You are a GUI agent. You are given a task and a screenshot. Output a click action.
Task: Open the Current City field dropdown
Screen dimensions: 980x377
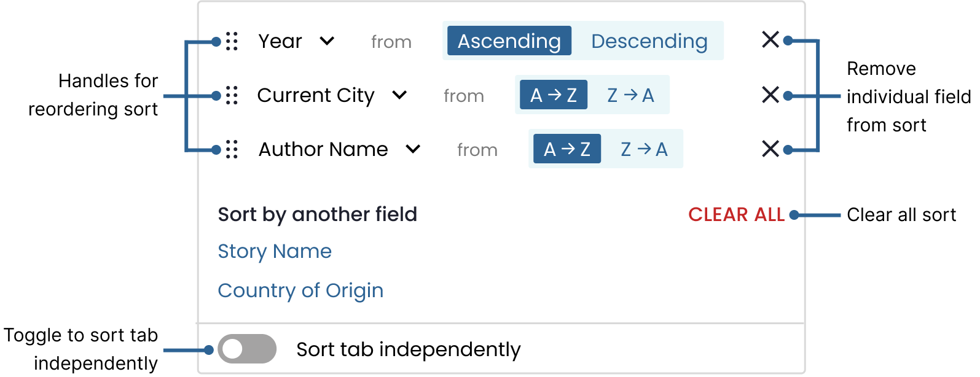(x=399, y=95)
